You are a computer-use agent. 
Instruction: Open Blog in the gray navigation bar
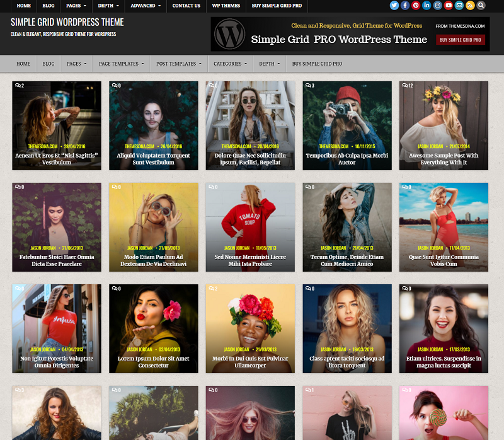[49, 64]
